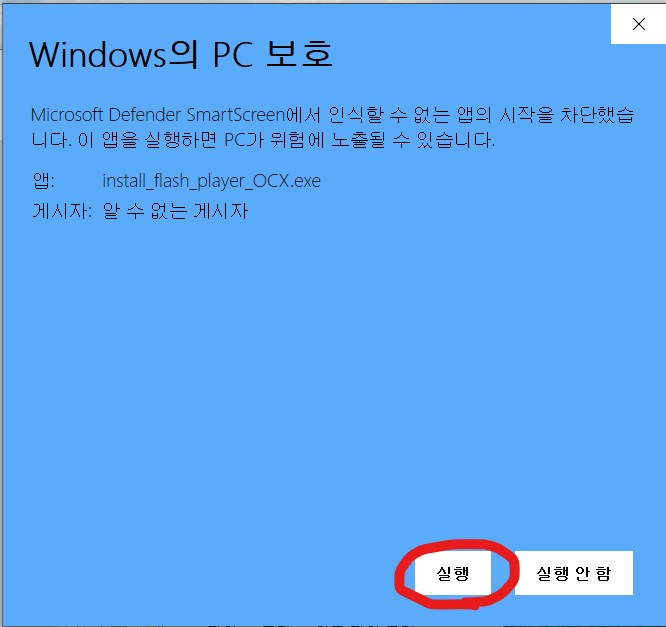Click the 'Microsoft Defender SmartScreen' text

pos(158,115)
